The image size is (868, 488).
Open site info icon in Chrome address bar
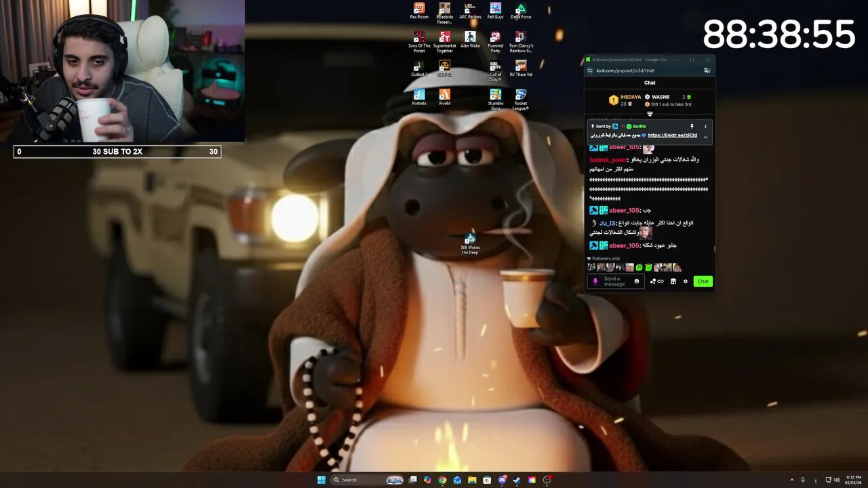click(589, 70)
